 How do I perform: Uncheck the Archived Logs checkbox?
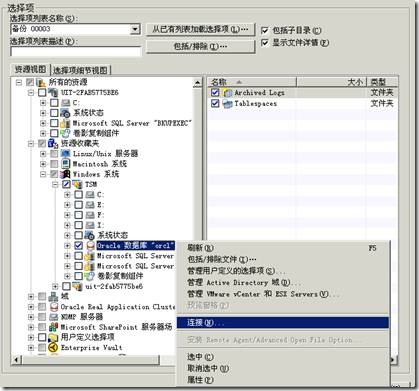point(215,93)
